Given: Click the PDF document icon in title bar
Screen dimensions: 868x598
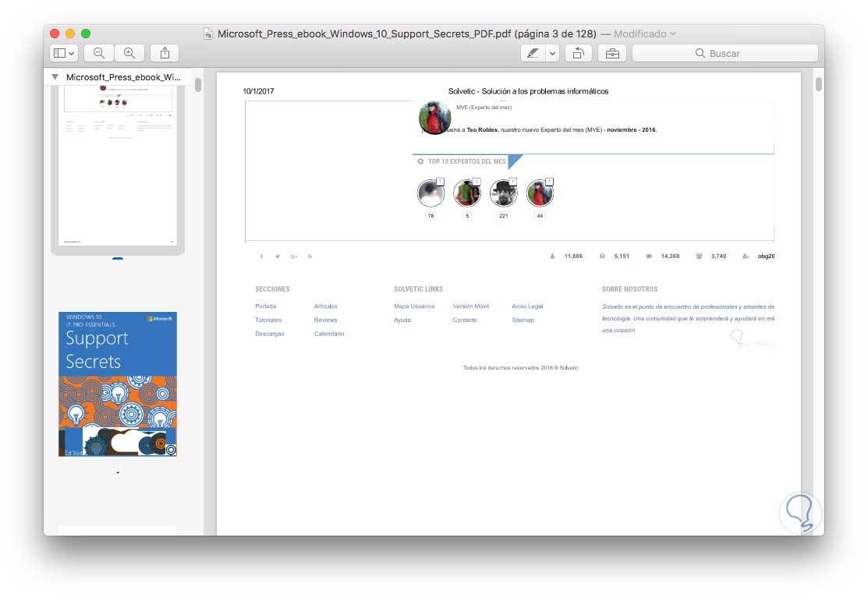Looking at the screenshot, I should (x=208, y=34).
